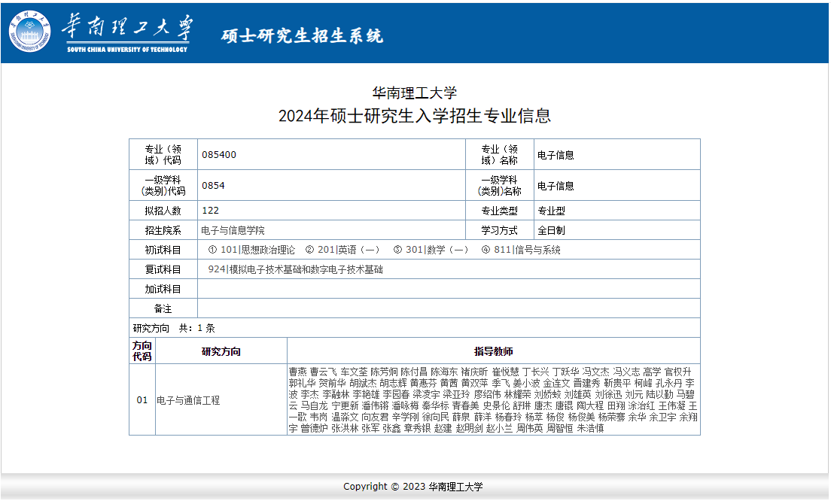Viewport: 831px width, 504px height.
Task: Click advisor name 周智恒
Action: tap(560, 428)
